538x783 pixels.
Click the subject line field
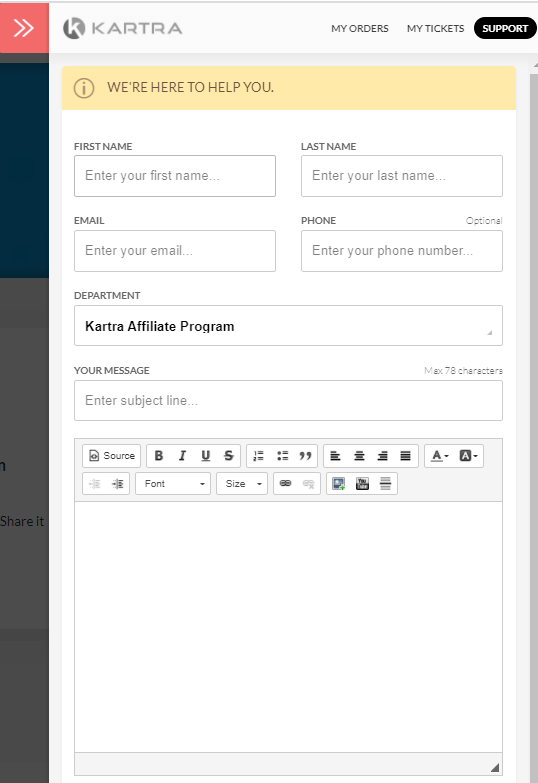[x=288, y=400]
